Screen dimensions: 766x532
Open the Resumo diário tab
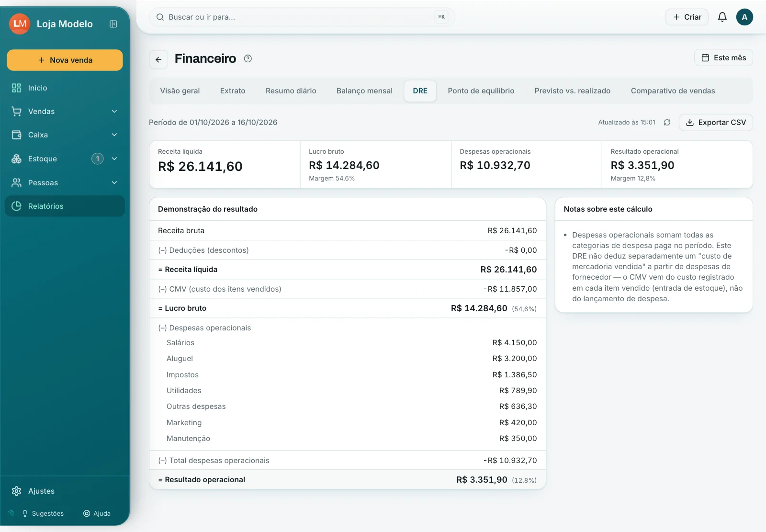291,91
